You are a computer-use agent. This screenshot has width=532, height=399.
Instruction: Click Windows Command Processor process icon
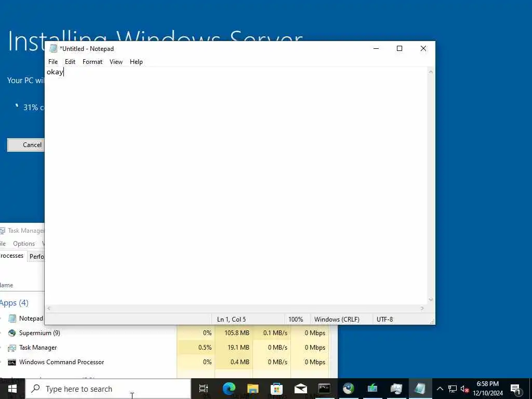point(12,362)
